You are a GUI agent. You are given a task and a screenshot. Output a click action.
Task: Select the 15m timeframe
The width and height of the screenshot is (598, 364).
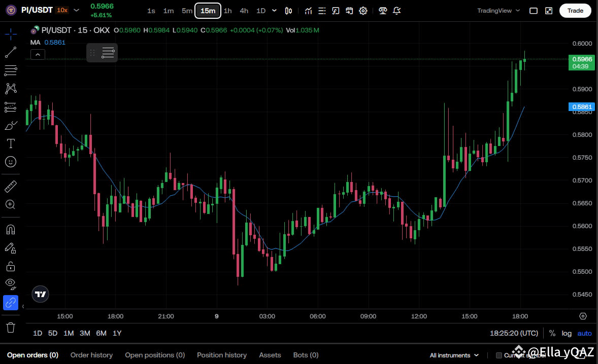pyautogui.click(x=208, y=11)
